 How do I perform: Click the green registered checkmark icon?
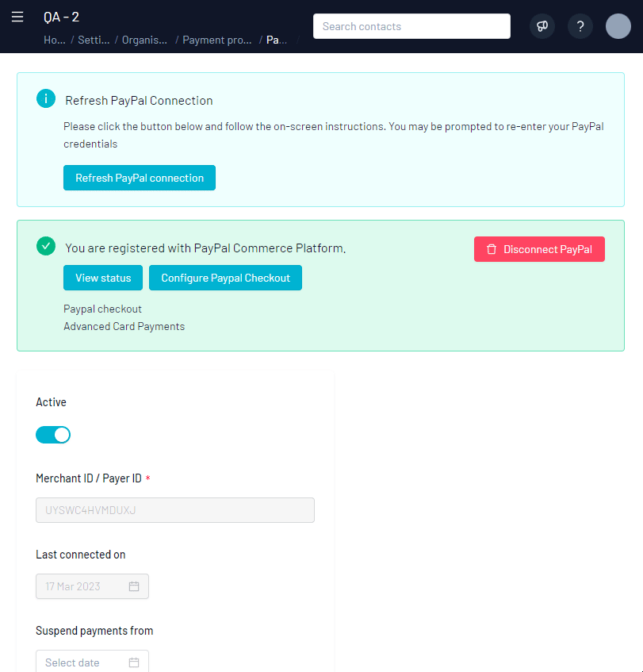(46, 247)
